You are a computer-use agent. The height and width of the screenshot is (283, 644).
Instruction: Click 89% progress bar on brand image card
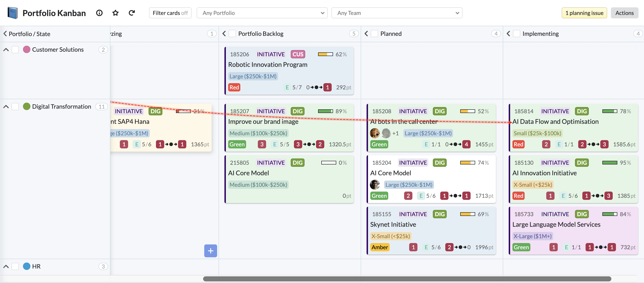[325, 111]
